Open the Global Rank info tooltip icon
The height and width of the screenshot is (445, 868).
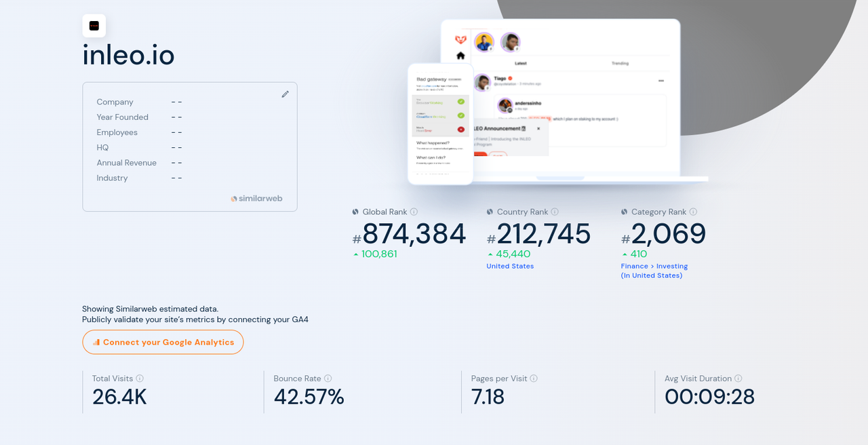tap(414, 212)
